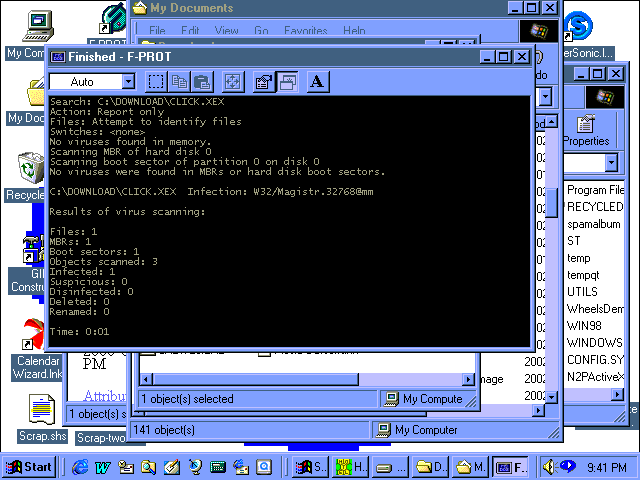Click the volume speaker tray icon
The width and height of the screenshot is (640, 480).
click(549, 466)
